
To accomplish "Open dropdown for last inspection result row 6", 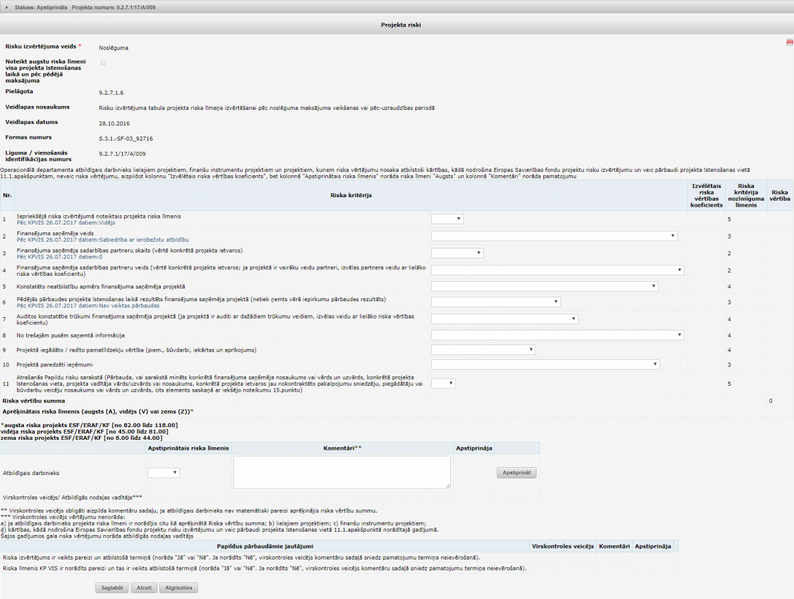I will point(496,302).
